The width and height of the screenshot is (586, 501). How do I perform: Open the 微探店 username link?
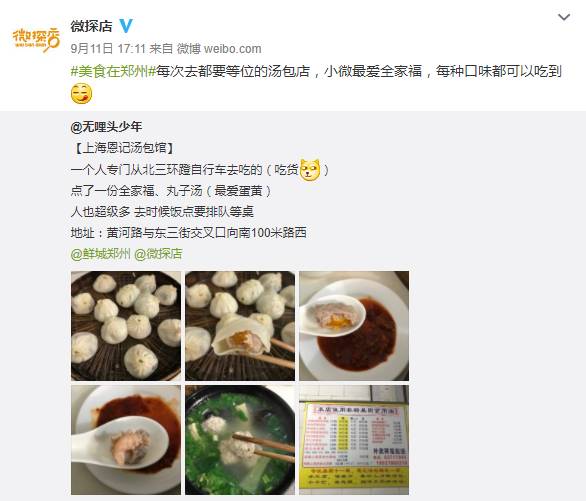(92, 26)
